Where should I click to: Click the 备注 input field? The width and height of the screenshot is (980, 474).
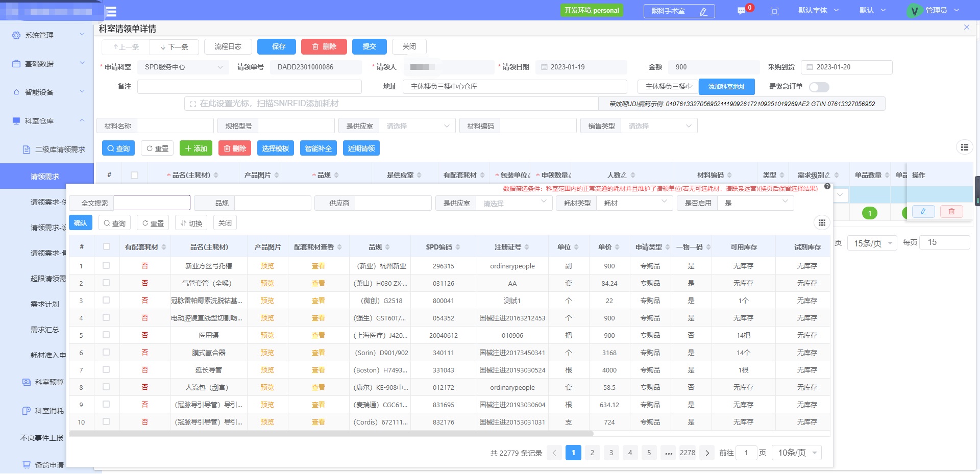(249, 87)
